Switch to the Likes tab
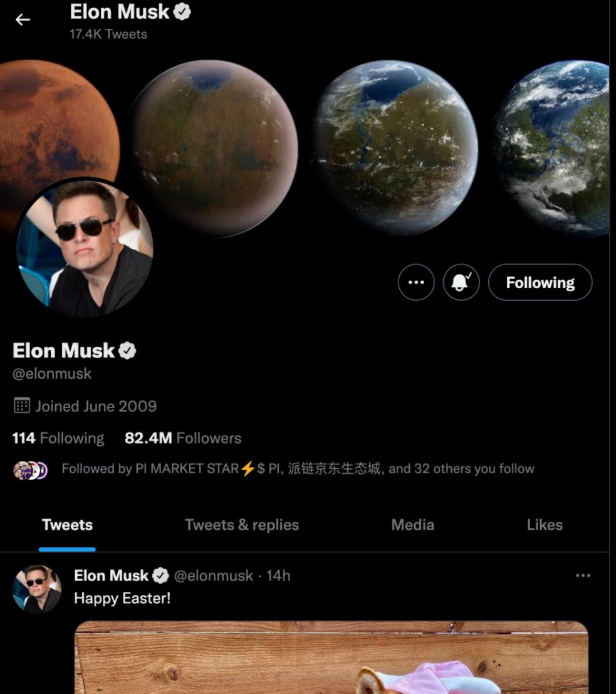Image resolution: width=616 pixels, height=694 pixels. pyautogui.click(x=545, y=525)
